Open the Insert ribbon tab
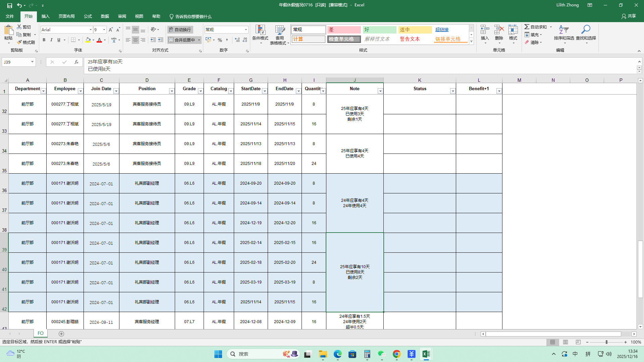This screenshot has height=362, width=644. click(x=45, y=16)
